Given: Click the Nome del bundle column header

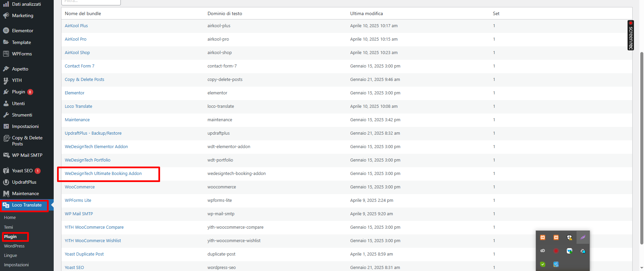Looking at the screenshot, I should point(83,14).
